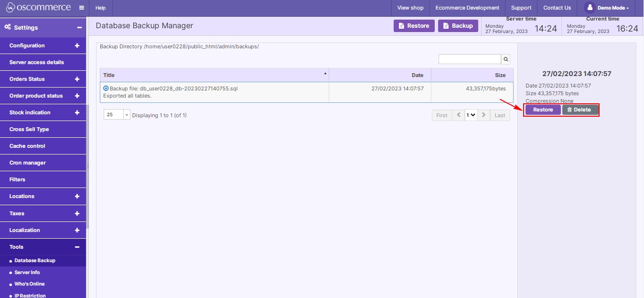Sort by Title column header
Screen dimensions: 644x298
(215, 75)
